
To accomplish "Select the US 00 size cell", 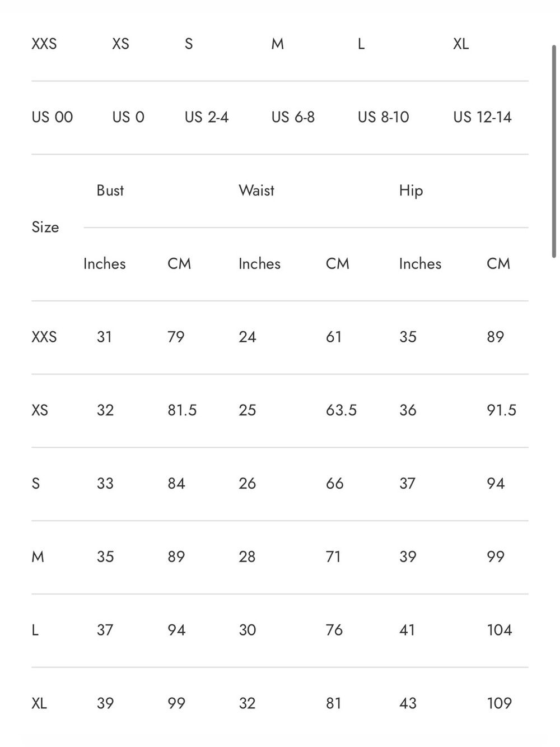I will point(52,117).
